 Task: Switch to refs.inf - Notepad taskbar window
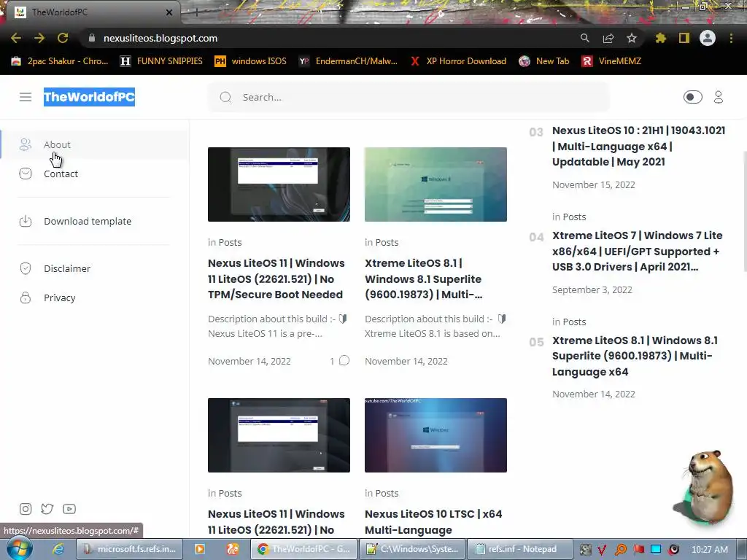[519, 549]
